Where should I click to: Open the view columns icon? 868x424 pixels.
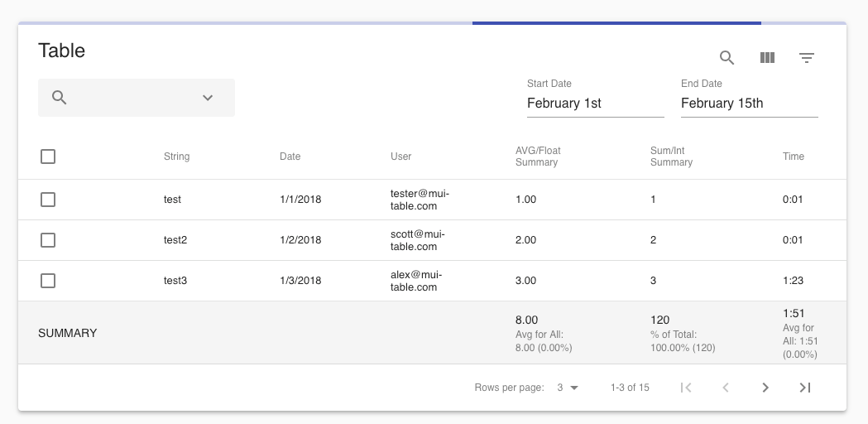click(767, 58)
